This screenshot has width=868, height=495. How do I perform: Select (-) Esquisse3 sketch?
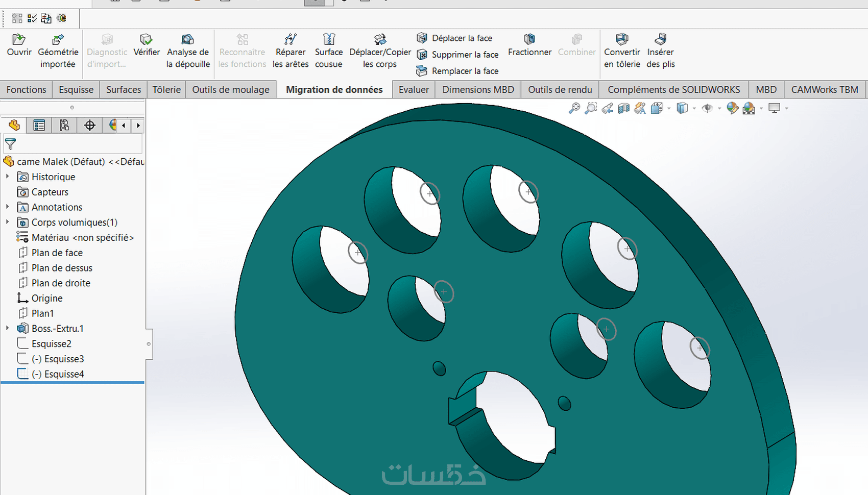[51, 359]
